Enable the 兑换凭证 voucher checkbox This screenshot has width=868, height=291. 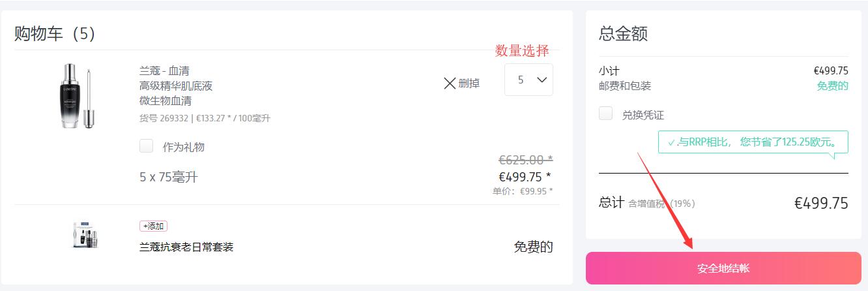[605, 114]
